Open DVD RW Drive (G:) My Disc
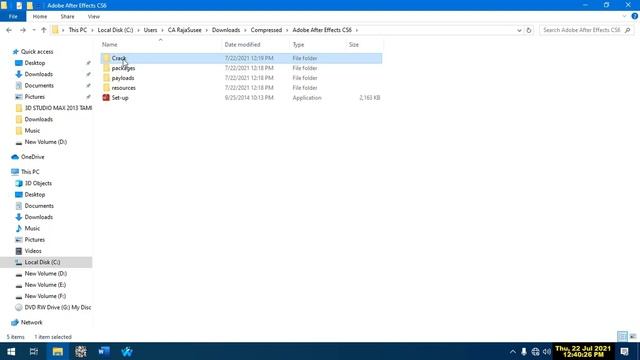 click(x=58, y=307)
